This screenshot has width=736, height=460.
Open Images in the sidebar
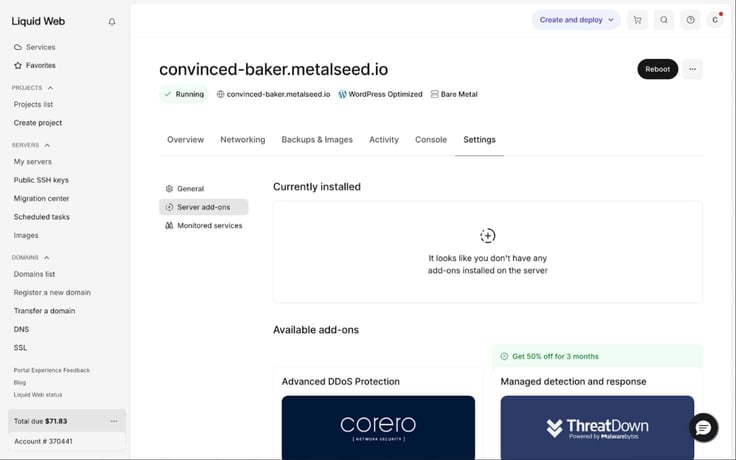(26, 235)
